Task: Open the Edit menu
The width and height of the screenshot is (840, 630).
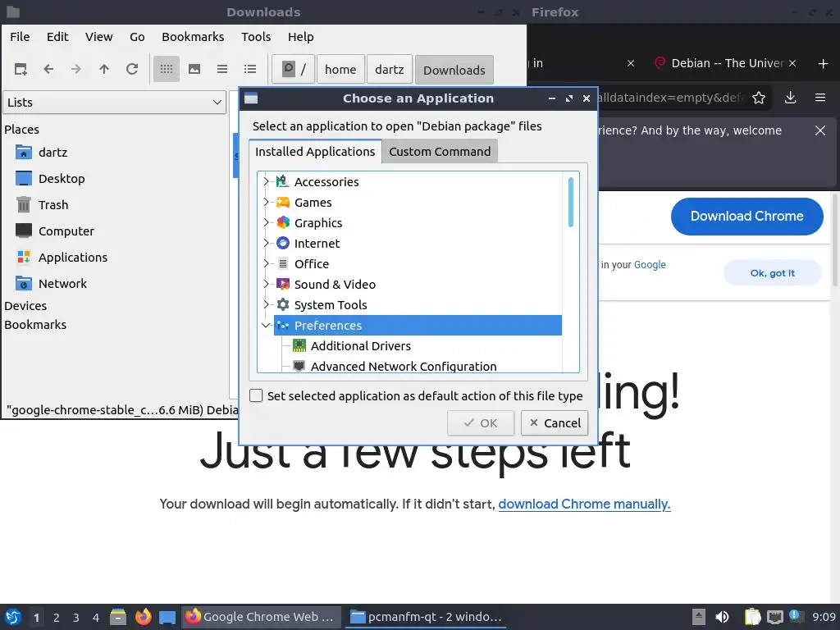Action: coord(57,37)
